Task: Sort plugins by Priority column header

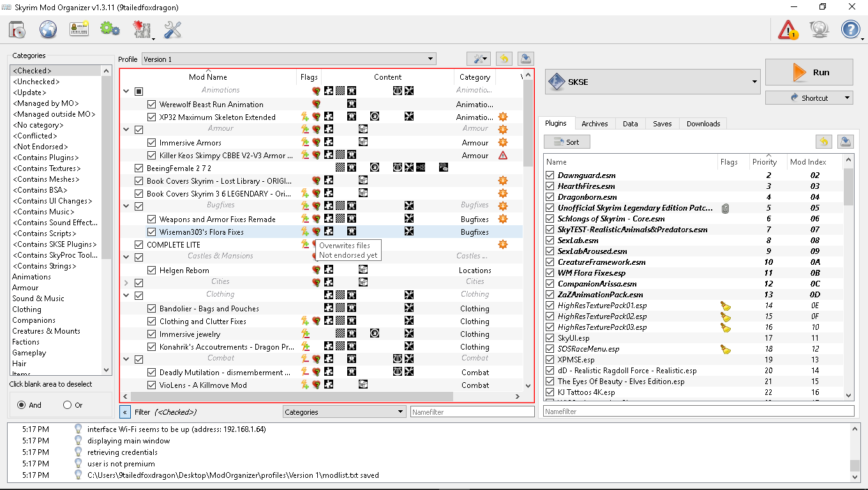Action: (768, 162)
